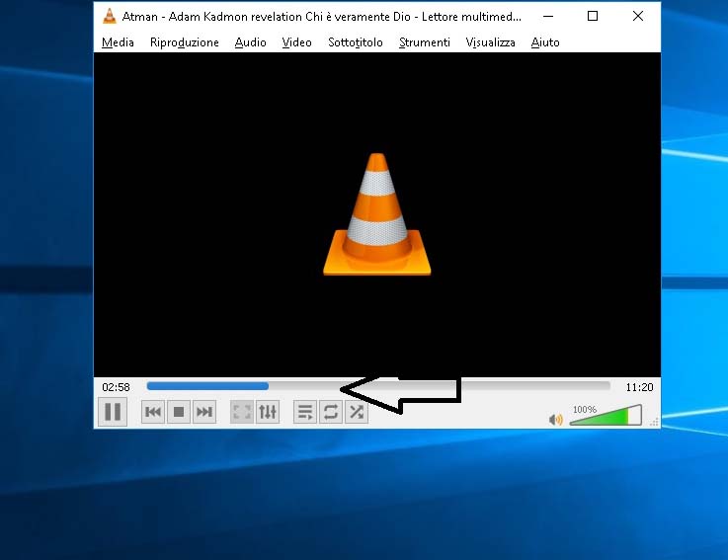The image size is (728, 560).
Task: Adjust the 100% volume slider
Action: tap(606, 415)
